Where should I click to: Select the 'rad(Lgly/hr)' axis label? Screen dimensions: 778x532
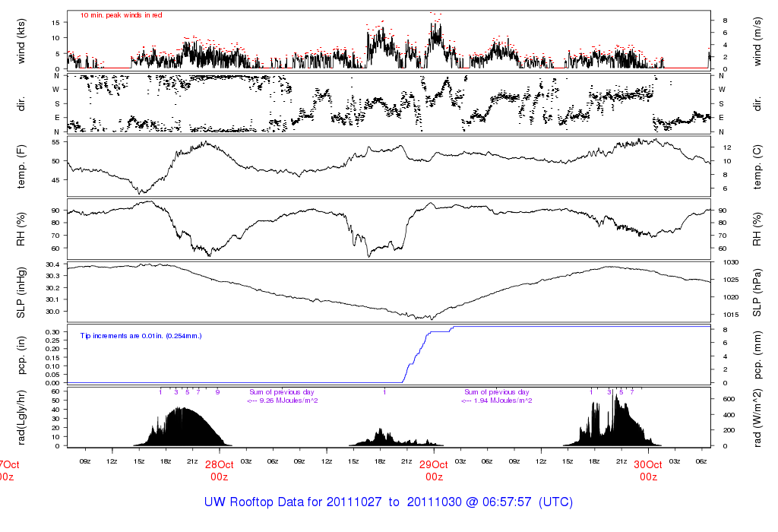[21, 417]
